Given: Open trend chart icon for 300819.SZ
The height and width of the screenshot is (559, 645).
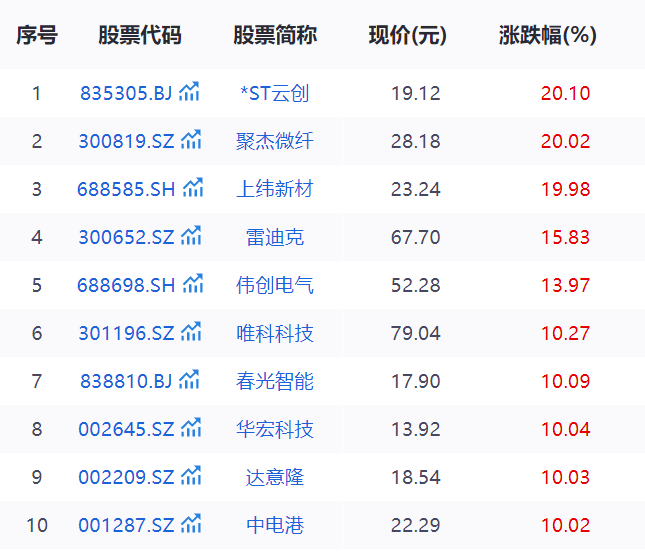Looking at the screenshot, I should pos(191,141).
